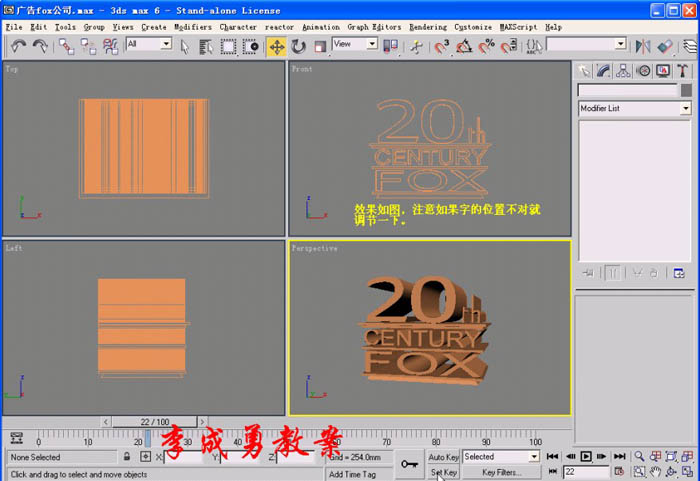Click the Pan hand viewport icon
The image size is (700, 481).
coord(655,472)
